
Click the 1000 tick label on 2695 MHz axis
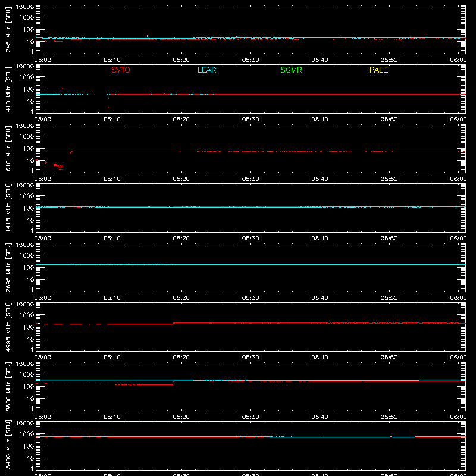pyautogui.click(x=27, y=256)
